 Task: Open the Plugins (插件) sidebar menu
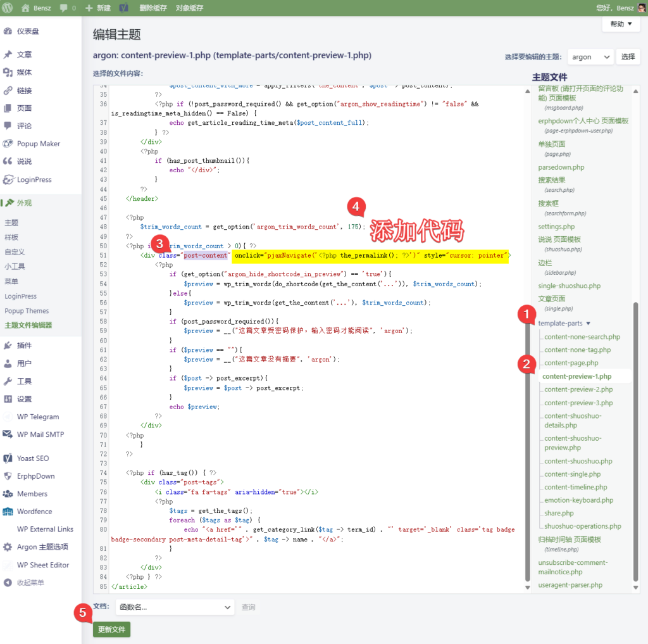[24, 345]
